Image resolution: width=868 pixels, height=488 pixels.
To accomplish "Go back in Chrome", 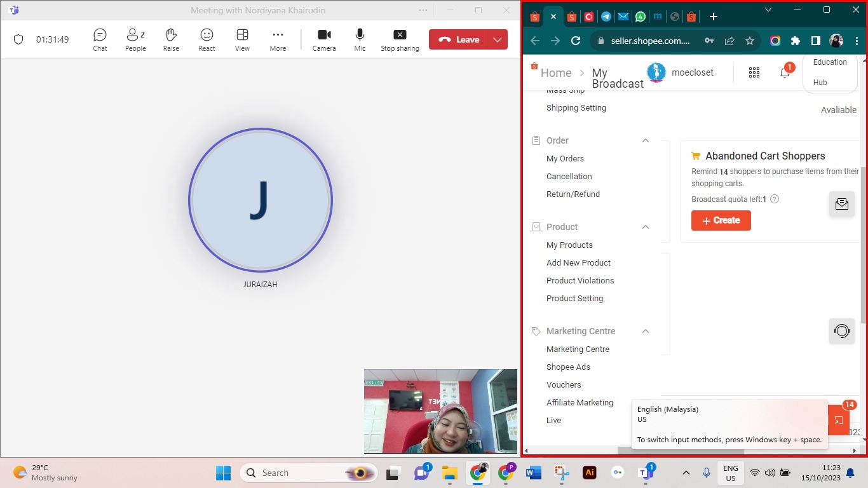I will pos(535,41).
